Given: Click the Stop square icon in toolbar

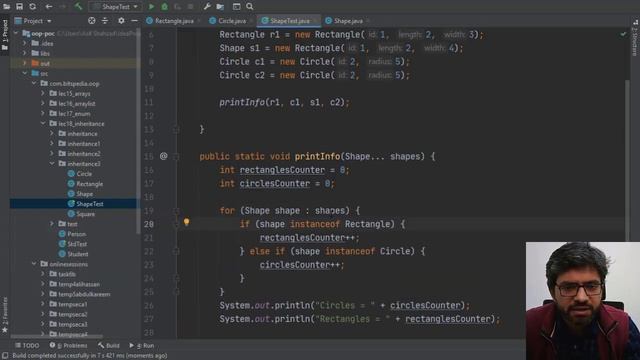Looking at the screenshot, I should coord(190,7).
